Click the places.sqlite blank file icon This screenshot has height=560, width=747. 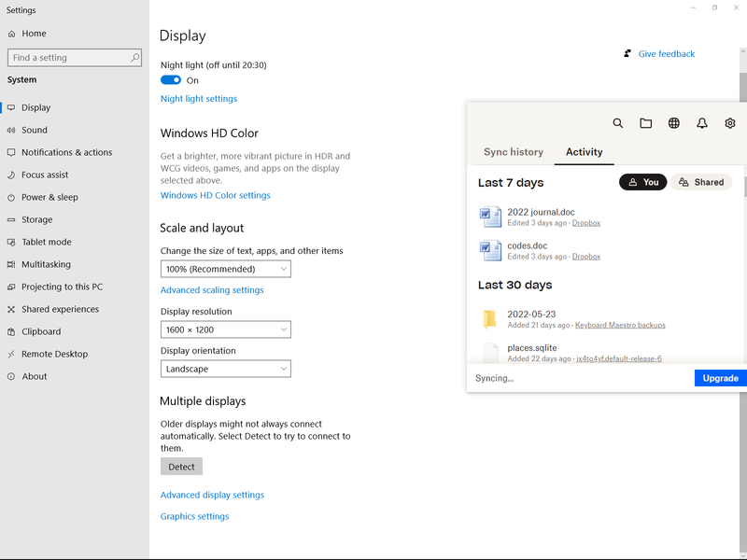[x=490, y=353]
